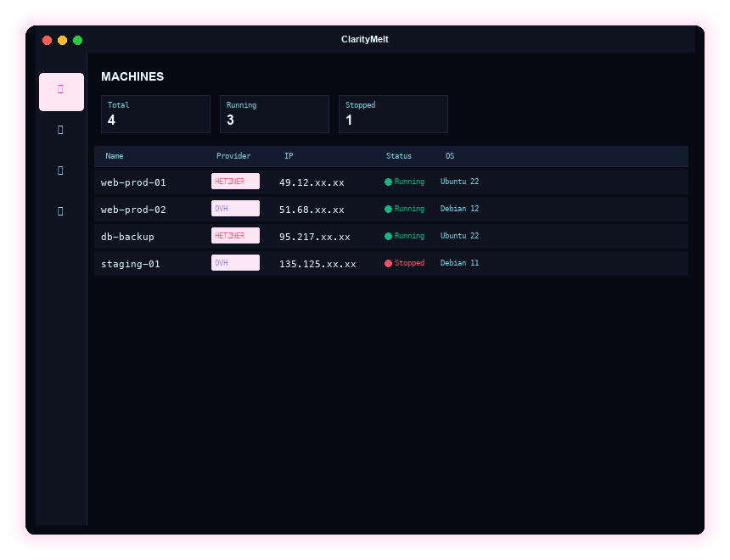Click the red status dot for staging-01
This screenshot has height=560, width=730.
coord(388,264)
